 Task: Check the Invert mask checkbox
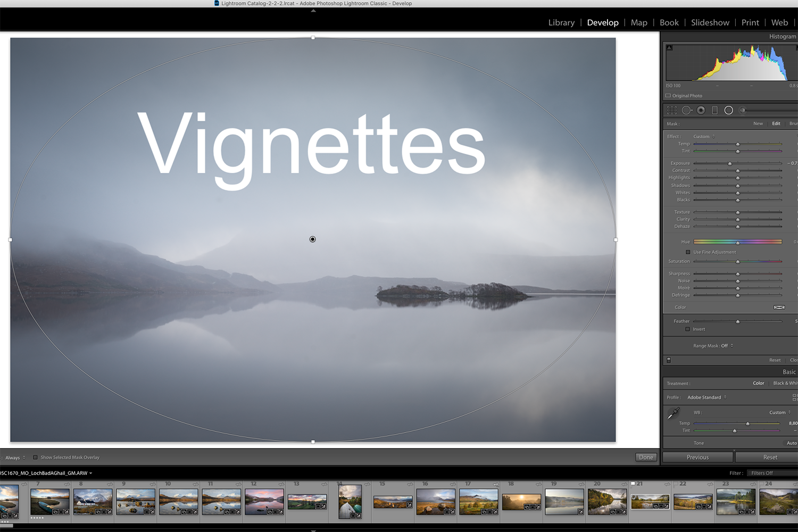coord(687,329)
